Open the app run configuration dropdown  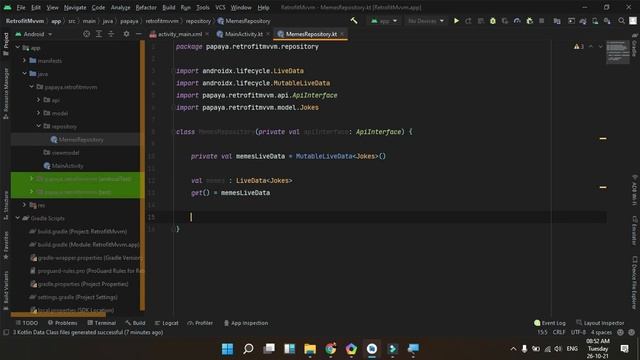click(x=384, y=21)
